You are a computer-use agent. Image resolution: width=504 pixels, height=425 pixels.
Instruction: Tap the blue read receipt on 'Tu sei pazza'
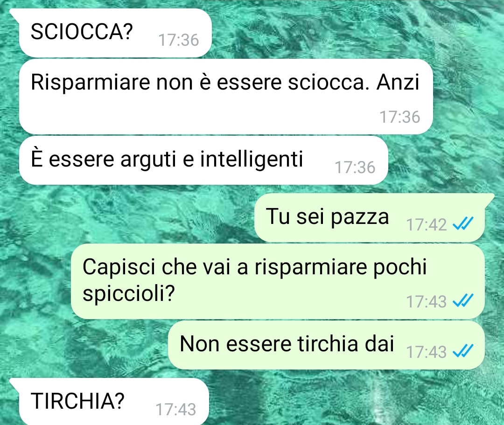[463, 223]
